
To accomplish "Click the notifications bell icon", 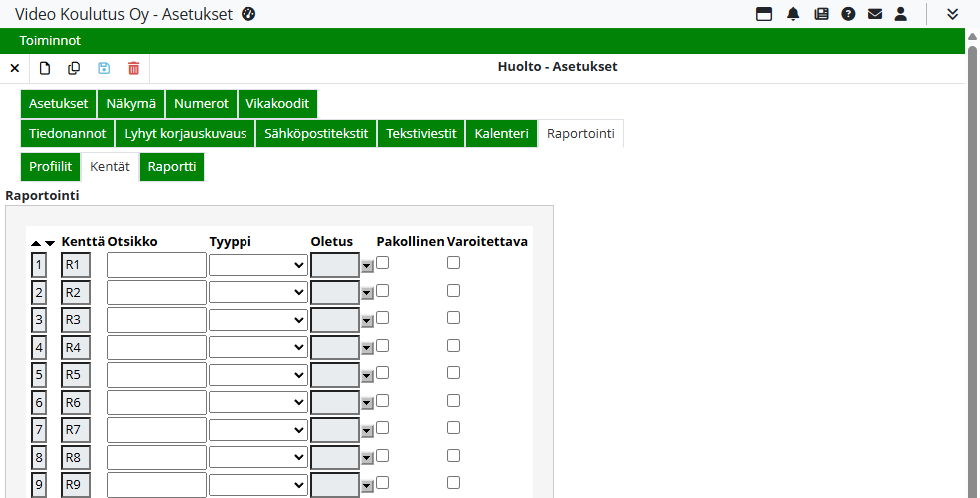I will [x=793, y=14].
